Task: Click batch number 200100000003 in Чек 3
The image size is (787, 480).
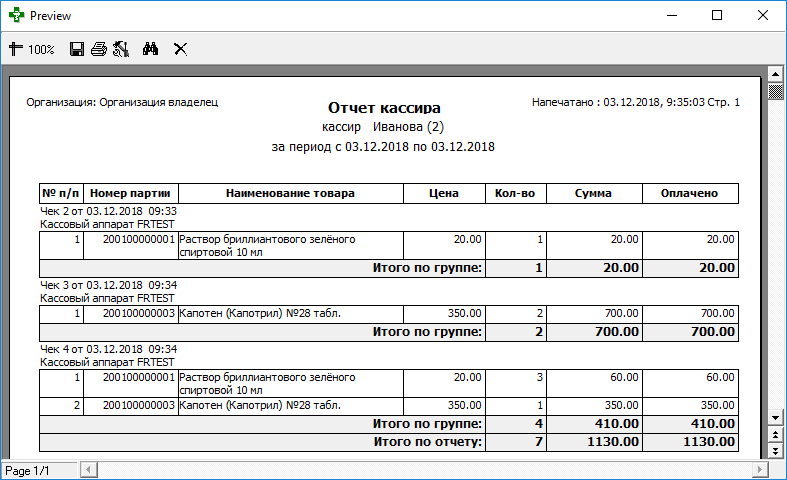Action: 139,313
